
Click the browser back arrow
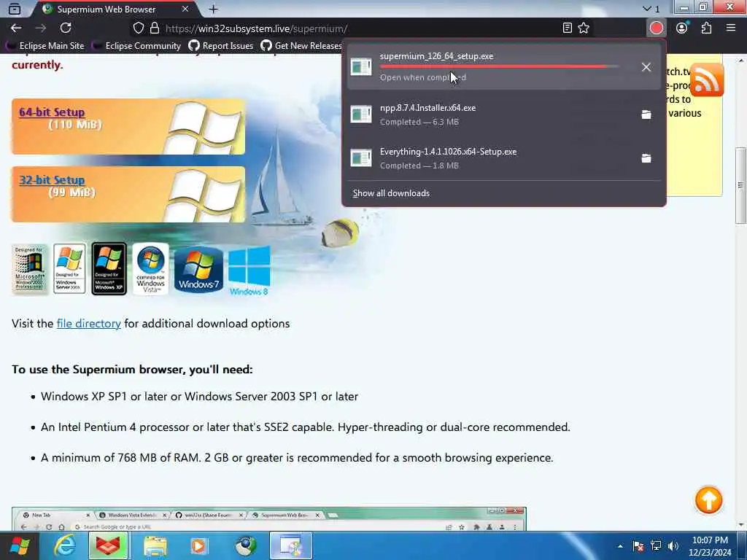[16, 28]
